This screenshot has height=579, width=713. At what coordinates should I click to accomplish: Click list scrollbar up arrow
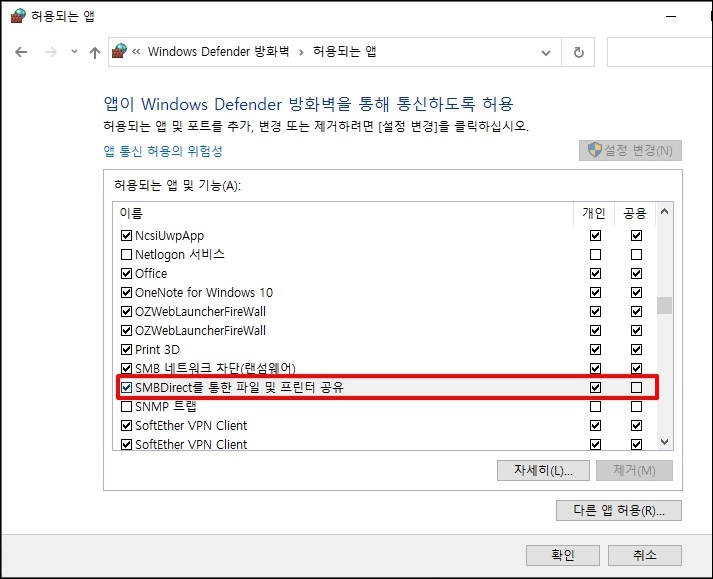pos(664,211)
